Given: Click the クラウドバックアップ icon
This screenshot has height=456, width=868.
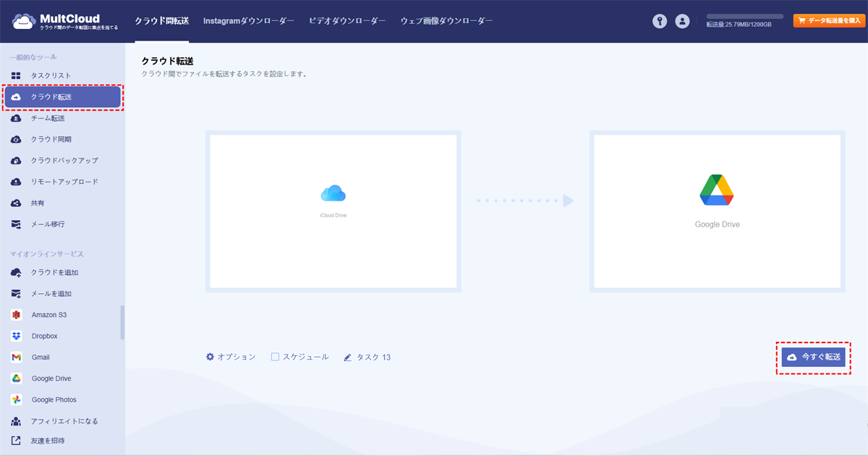Looking at the screenshot, I should (16, 161).
